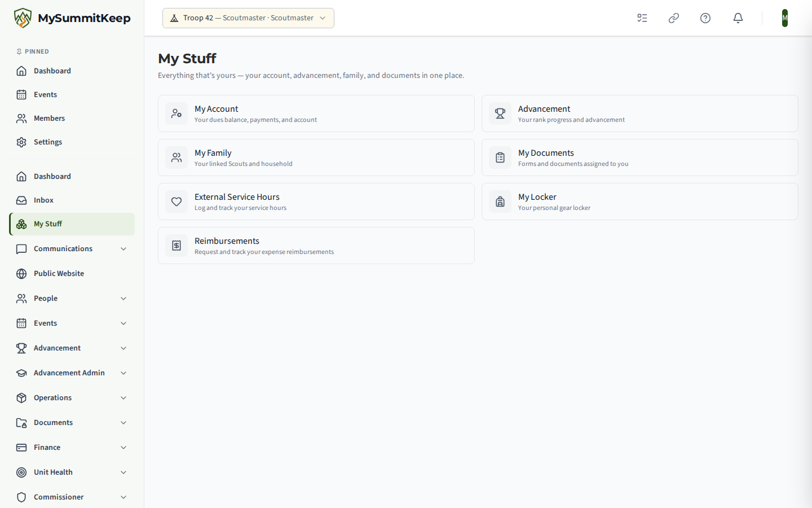812x508 pixels.
Task: Click the people icon on the My Family card
Action: click(x=176, y=157)
